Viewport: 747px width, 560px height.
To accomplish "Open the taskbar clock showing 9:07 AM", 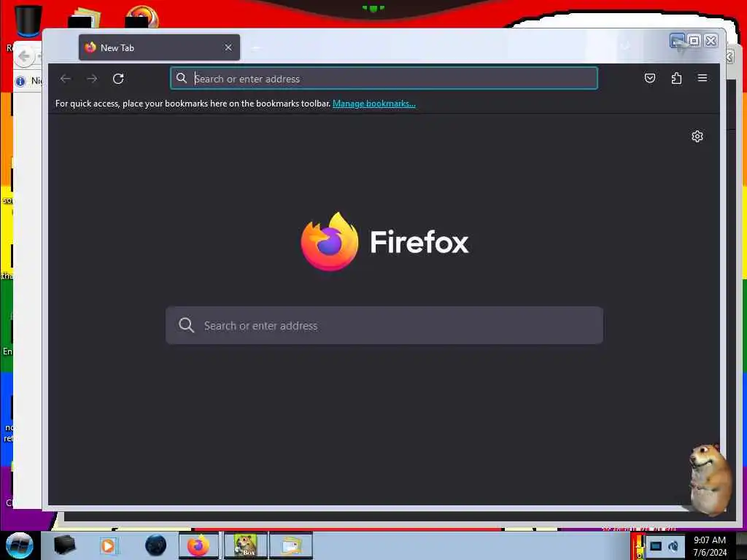I will 709,546.
